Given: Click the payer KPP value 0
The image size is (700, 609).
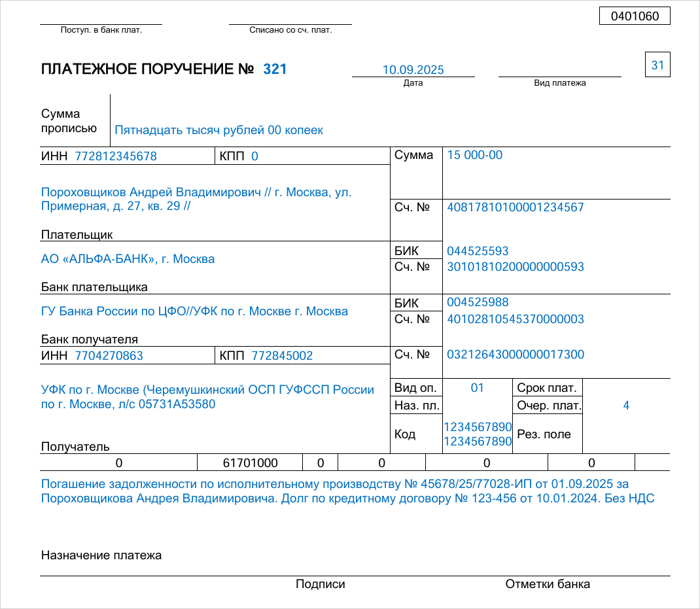Looking at the screenshot, I should pyautogui.click(x=255, y=156).
